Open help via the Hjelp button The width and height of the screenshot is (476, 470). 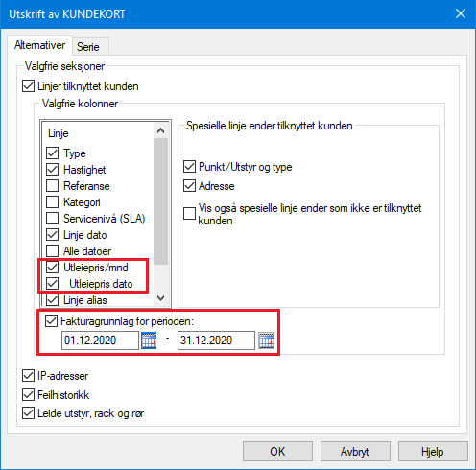[433, 452]
